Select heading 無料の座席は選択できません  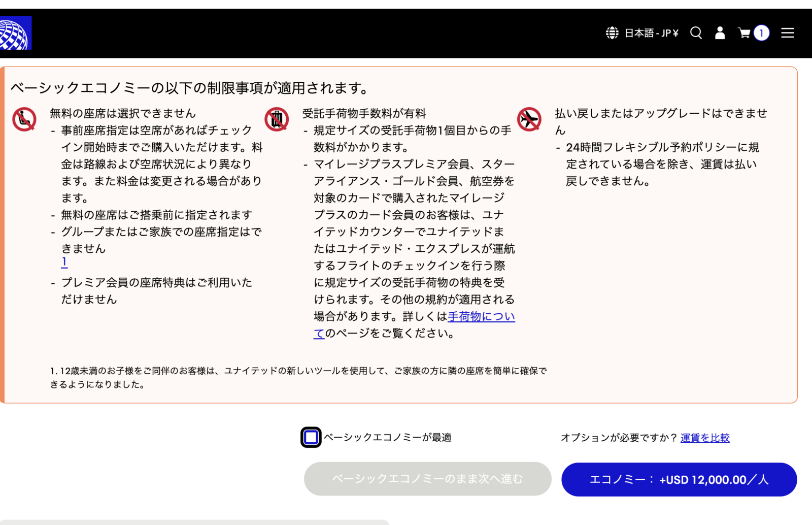coord(123,113)
